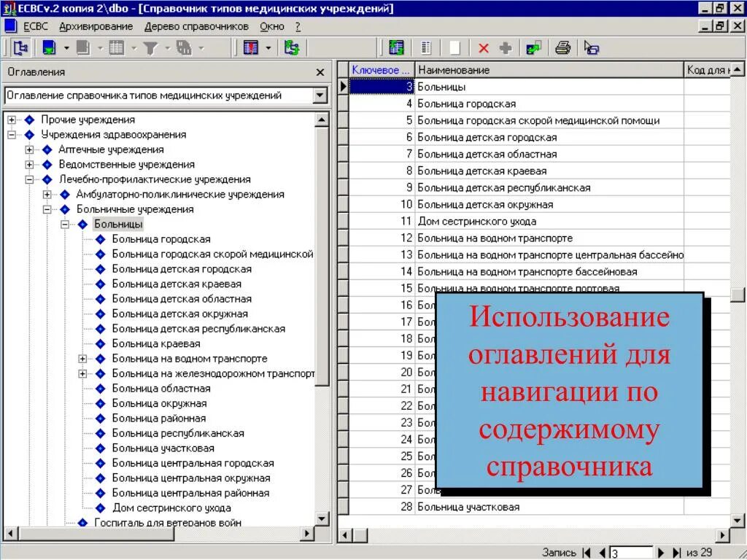The image size is (747, 560).
Task: Click the greyed-out binoculars search icon
Action: point(184,47)
